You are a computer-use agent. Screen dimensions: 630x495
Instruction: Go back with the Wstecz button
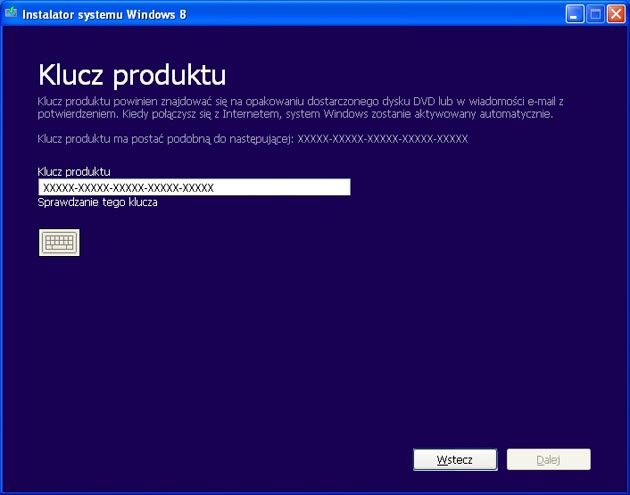(455, 460)
